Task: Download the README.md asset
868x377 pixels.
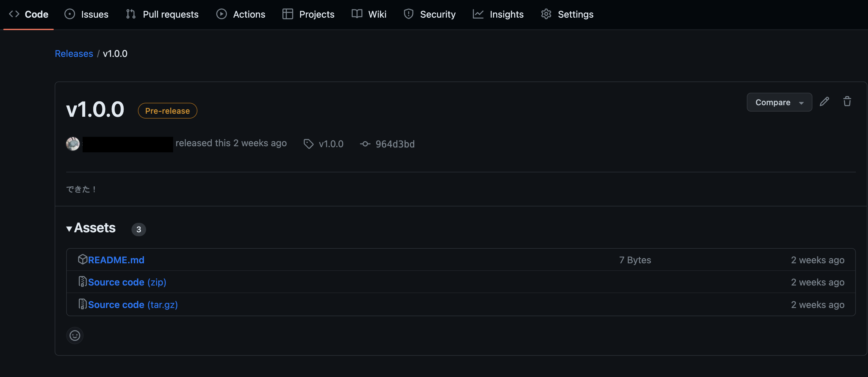Action: pyautogui.click(x=116, y=260)
